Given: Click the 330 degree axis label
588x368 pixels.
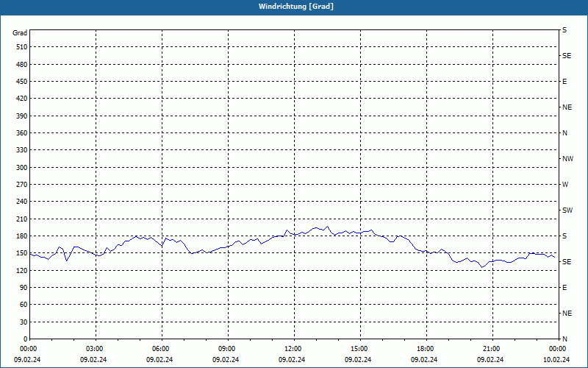Looking at the screenshot, I should (22, 150).
